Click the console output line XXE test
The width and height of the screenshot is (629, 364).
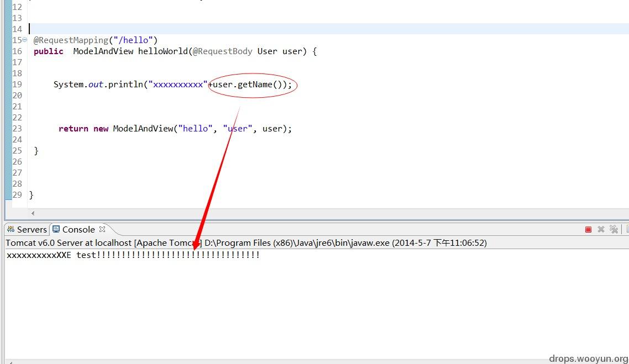133,255
